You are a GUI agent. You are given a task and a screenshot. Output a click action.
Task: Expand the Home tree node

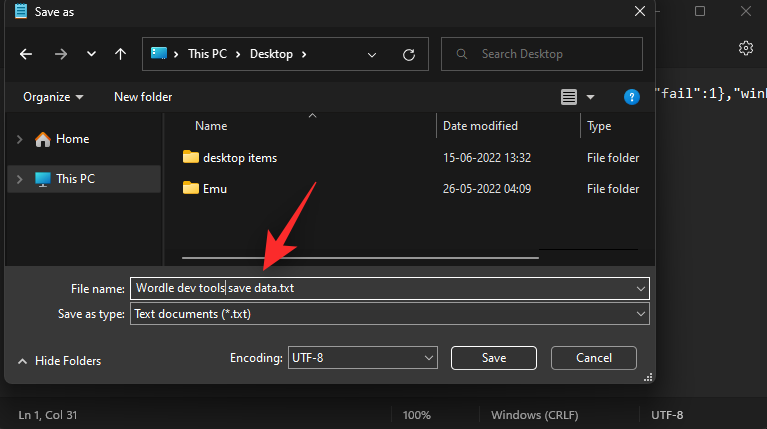point(20,139)
